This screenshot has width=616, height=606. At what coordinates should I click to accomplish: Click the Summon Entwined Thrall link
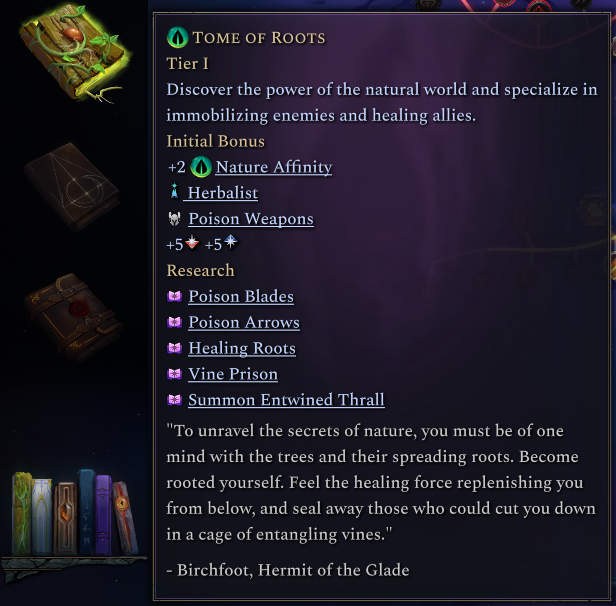click(x=286, y=400)
